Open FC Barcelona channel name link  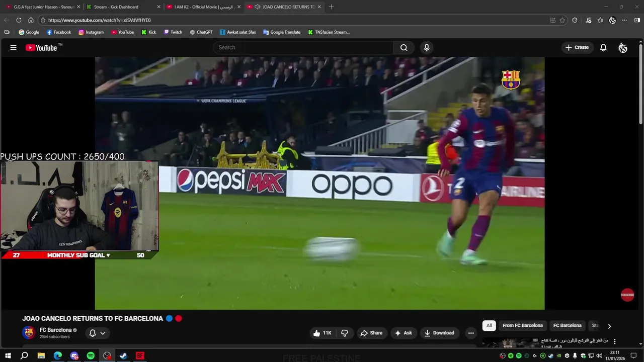(55, 330)
